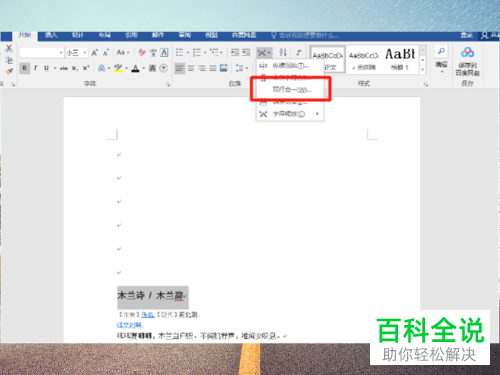Open 字符缩放 character scaling submenu
Viewport: 500px width, 375px height.
(290, 114)
